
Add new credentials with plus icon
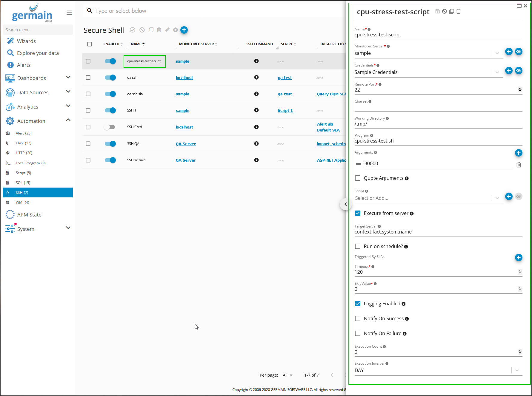509,71
